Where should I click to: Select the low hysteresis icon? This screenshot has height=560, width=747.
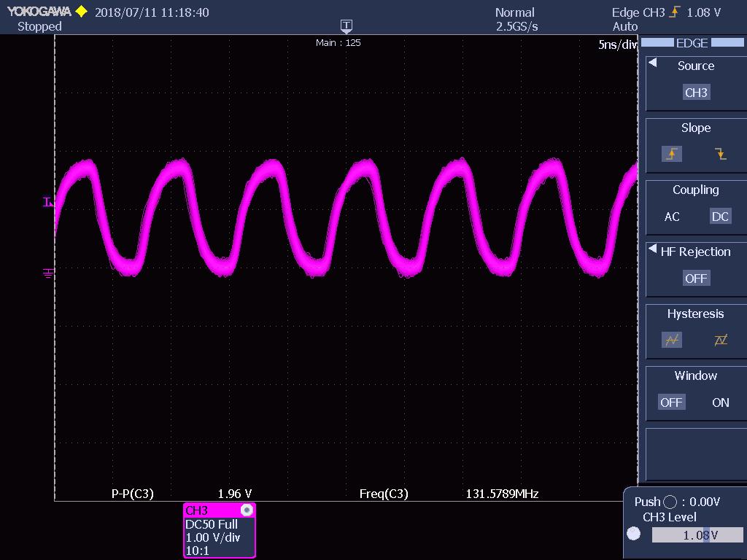pos(671,340)
